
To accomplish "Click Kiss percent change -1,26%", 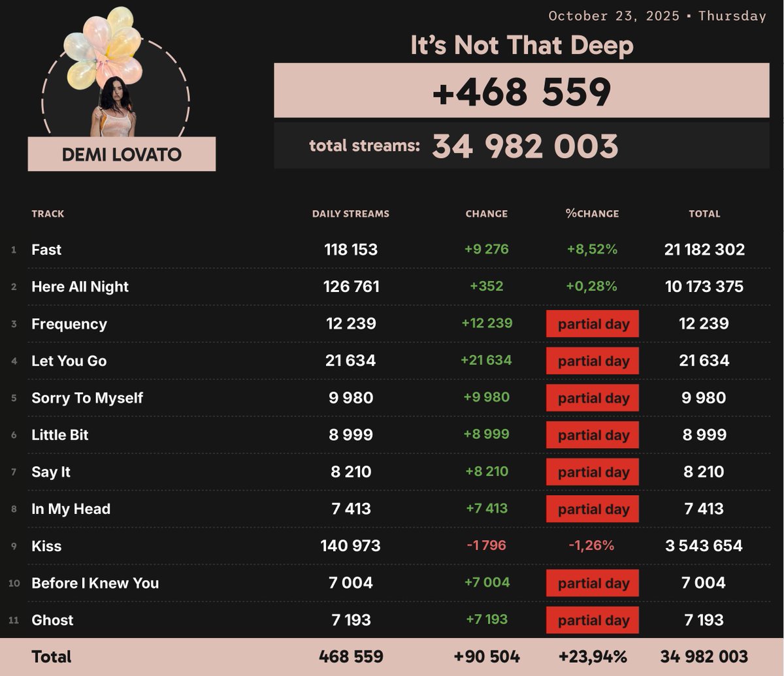I will (x=593, y=545).
